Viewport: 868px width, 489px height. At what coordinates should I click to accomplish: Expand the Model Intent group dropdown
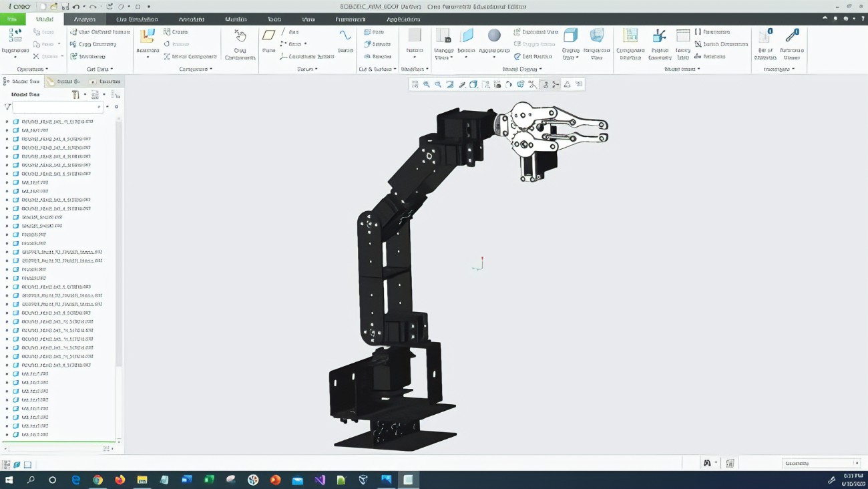(682, 69)
